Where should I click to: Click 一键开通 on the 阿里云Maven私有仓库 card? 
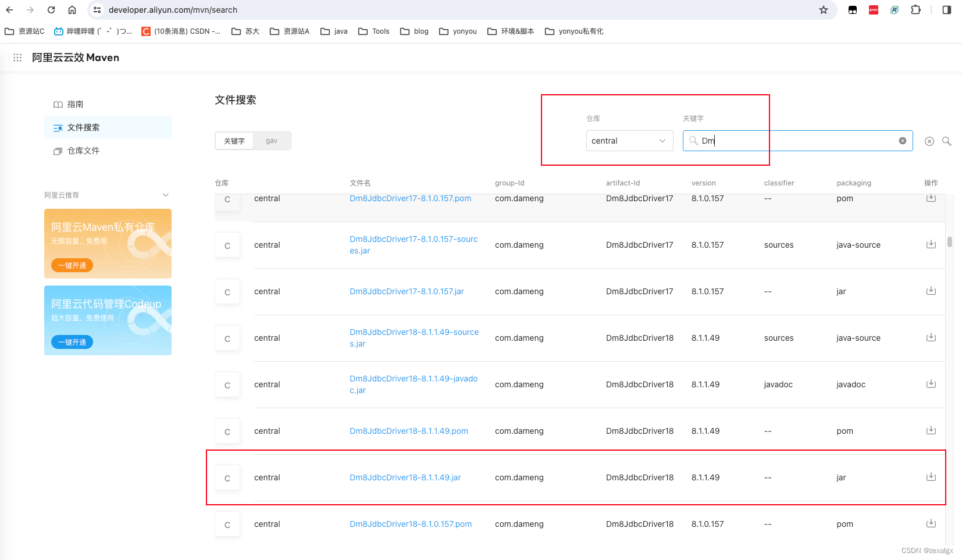[x=72, y=265]
